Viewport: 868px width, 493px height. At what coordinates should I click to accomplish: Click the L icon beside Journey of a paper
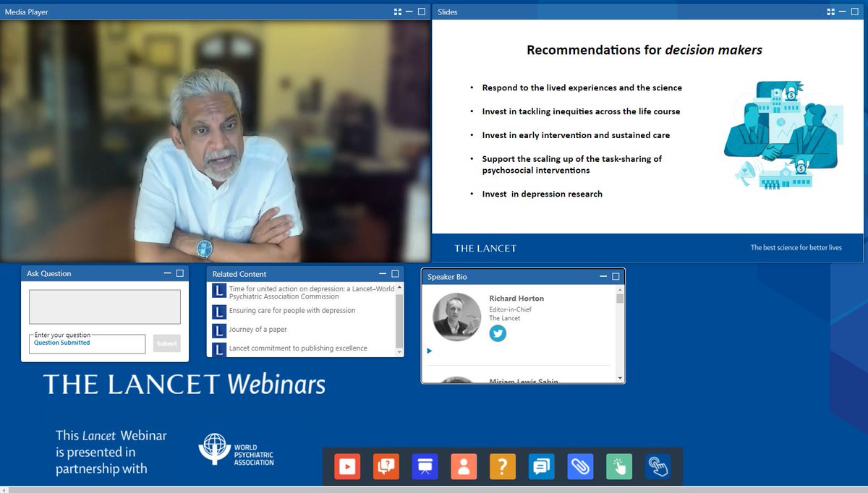(219, 330)
